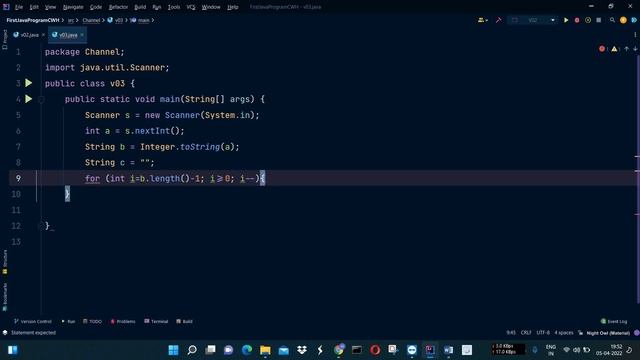This screenshot has height=360, width=640.
Task: Open Microsoft Edge from taskbar
Action: tap(247, 350)
